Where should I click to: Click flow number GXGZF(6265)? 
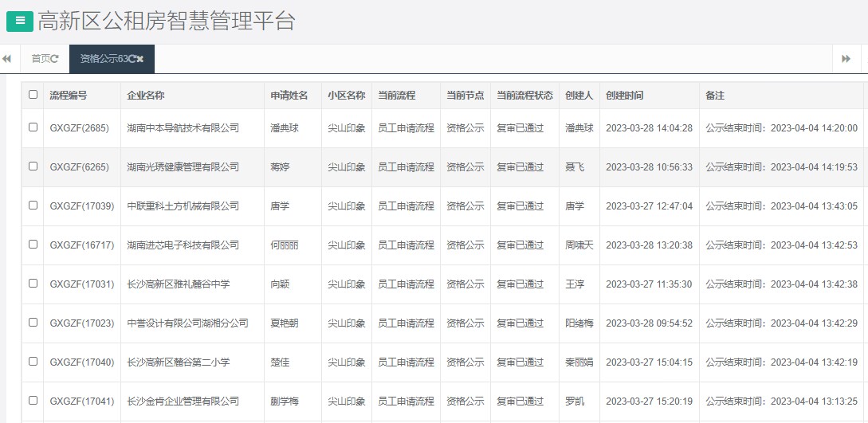coord(79,167)
